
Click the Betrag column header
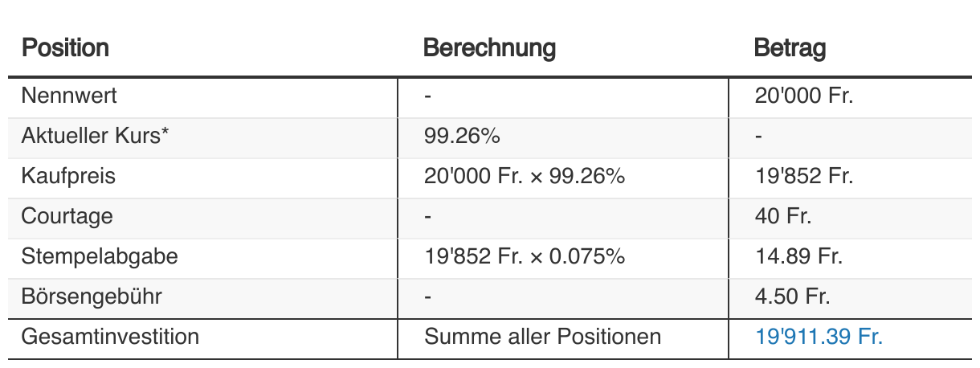coord(789,48)
